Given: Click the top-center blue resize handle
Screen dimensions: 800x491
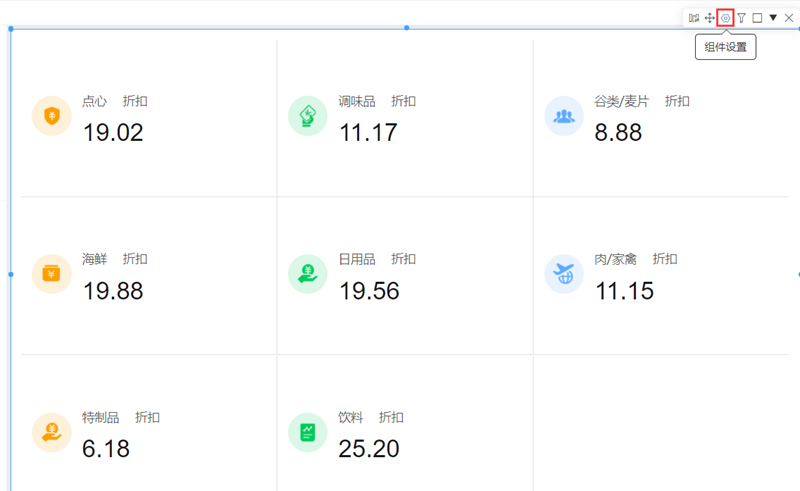Looking at the screenshot, I should tap(407, 28).
